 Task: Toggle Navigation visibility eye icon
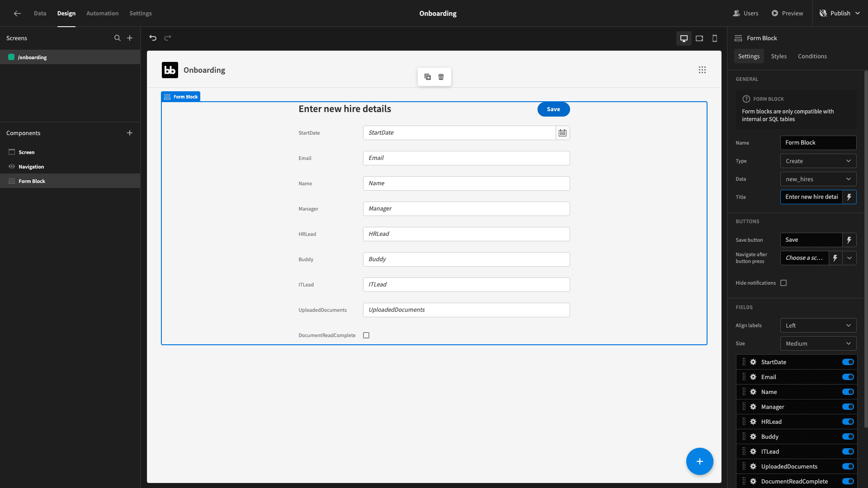coord(12,167)
